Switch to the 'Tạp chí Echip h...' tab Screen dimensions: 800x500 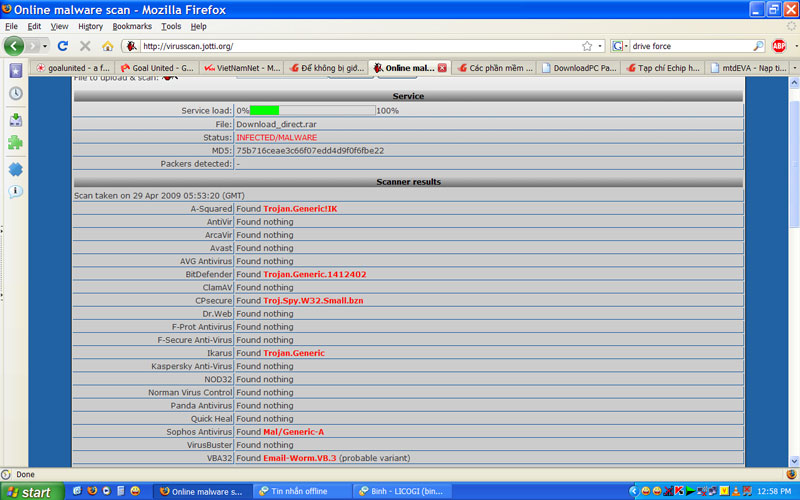663,68
